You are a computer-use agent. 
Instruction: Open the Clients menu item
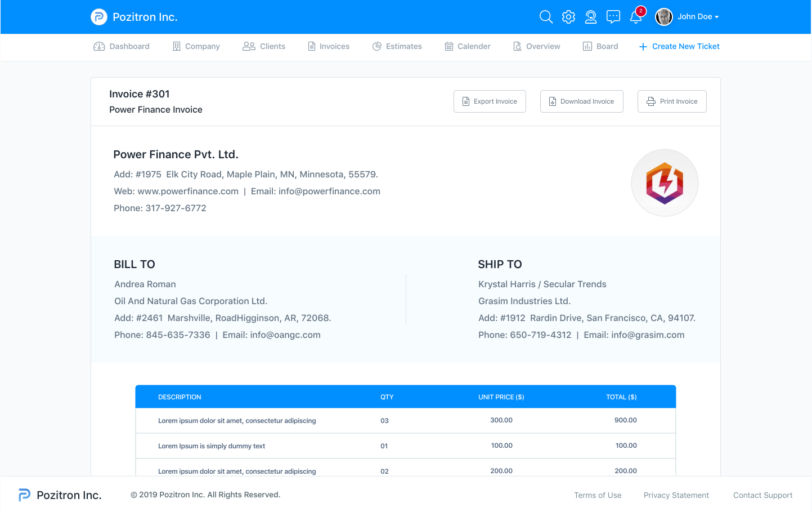click(264, 46)
